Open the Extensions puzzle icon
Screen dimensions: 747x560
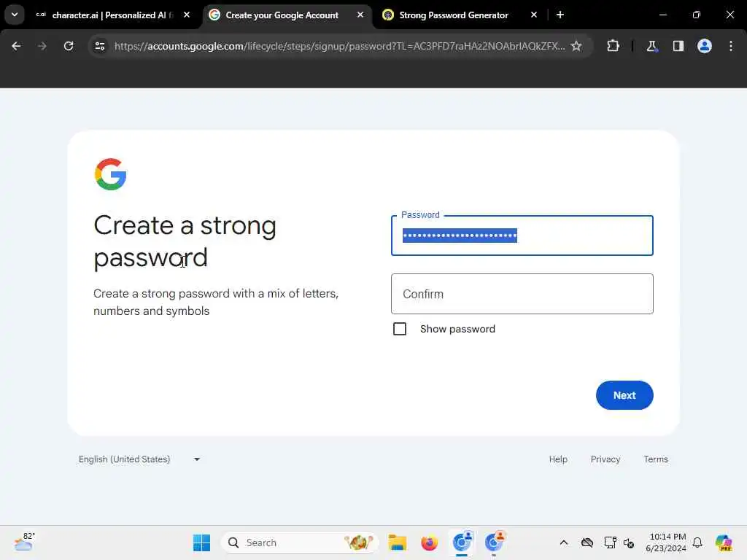click(613, 46)
